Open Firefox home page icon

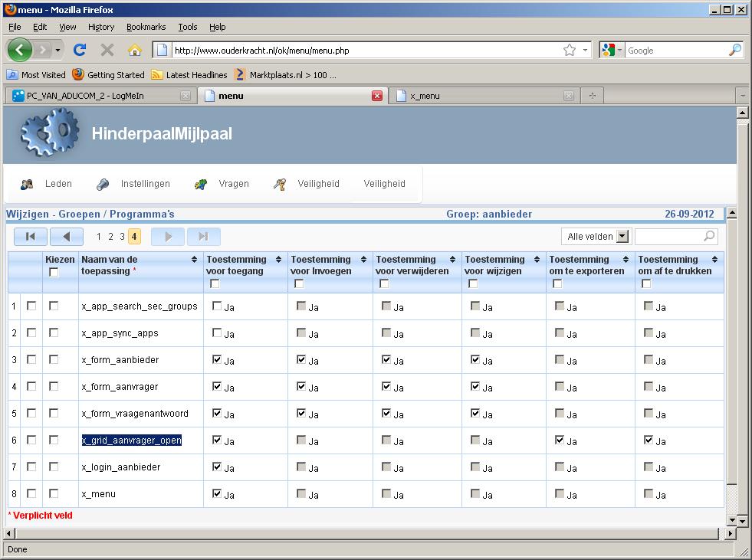(x=135, y=50)
